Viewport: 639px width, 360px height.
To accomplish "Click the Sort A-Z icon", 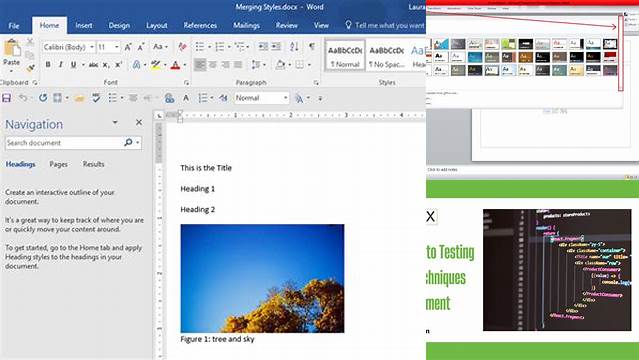I will [x=294, y=46].
